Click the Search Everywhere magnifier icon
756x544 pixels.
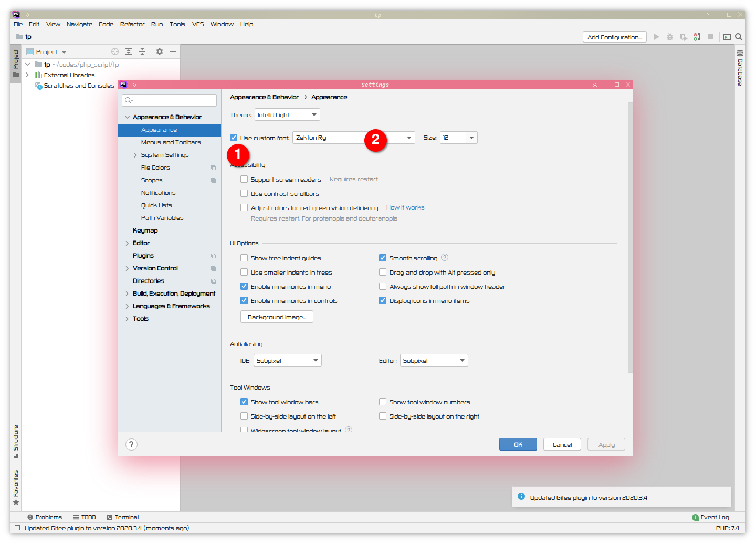click(739, 37)
